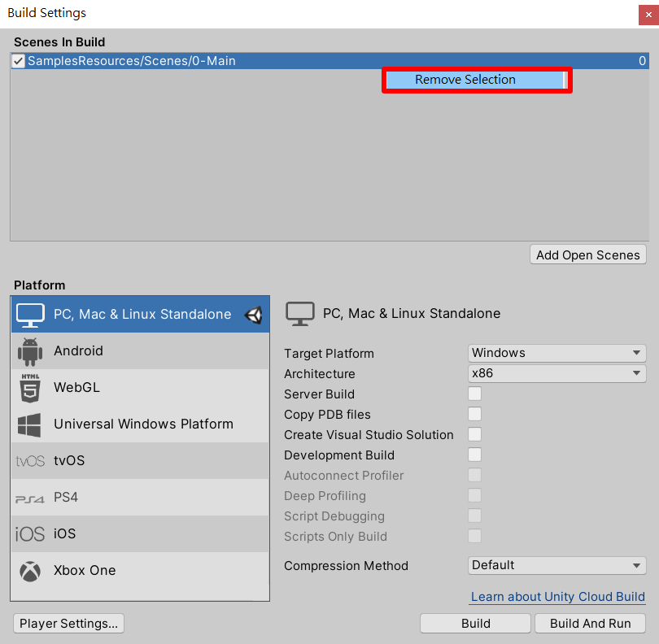
Task: Click the Windows logo icon for UWP
Action: click(29, 424)
